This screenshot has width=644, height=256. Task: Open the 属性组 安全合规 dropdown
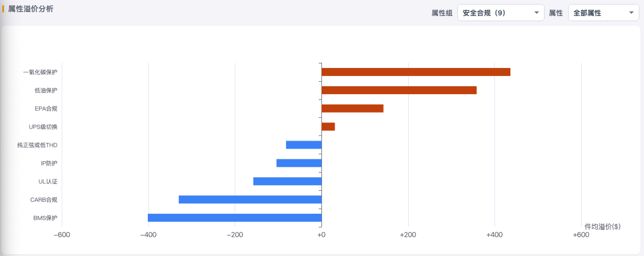(501, 13)
